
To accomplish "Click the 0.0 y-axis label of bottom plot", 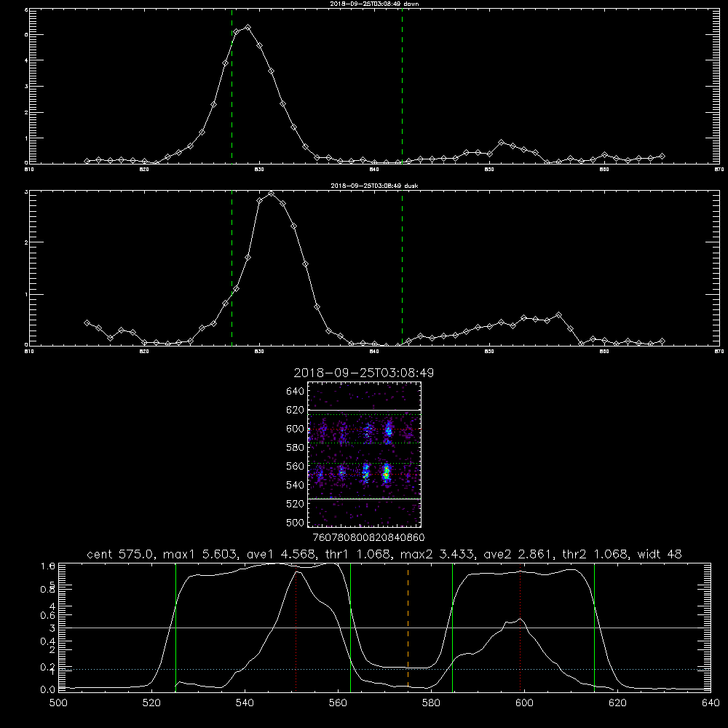I will pos(48,690).
